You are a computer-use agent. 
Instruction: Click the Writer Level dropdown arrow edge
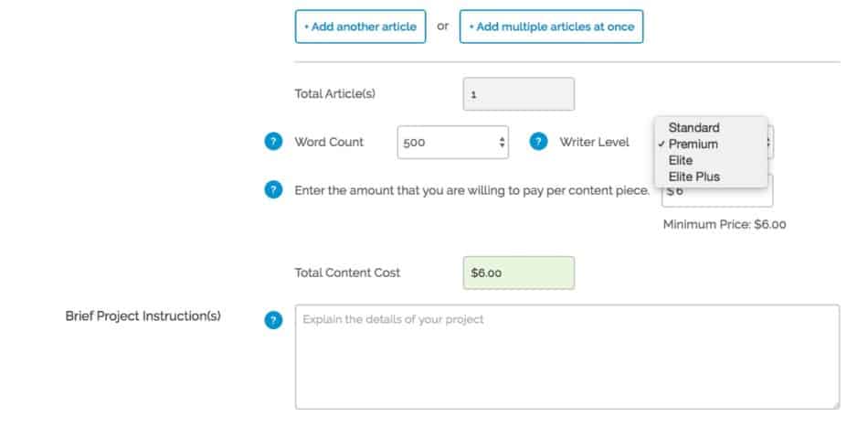(x=770, y=142)
